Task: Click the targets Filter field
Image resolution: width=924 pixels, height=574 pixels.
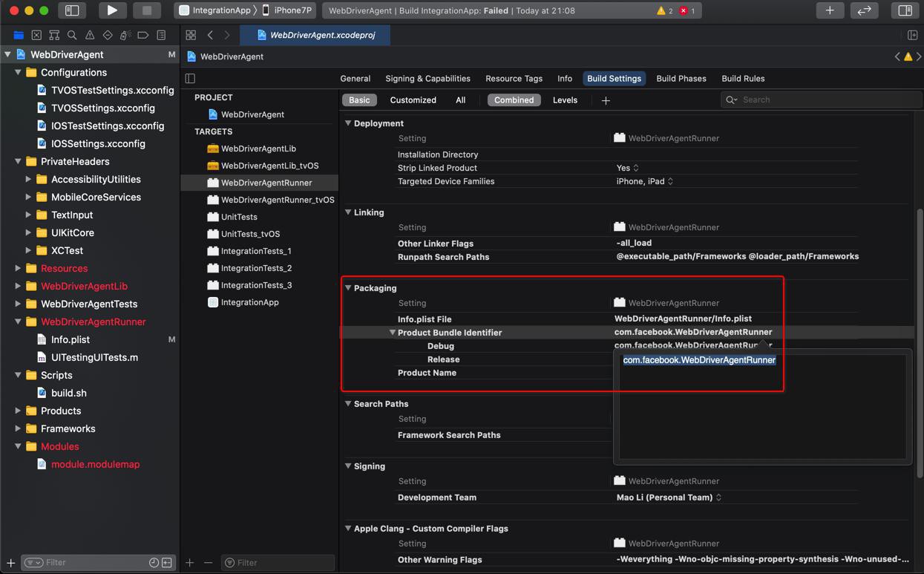Action: pyautogui.click(x=278, y=563)
